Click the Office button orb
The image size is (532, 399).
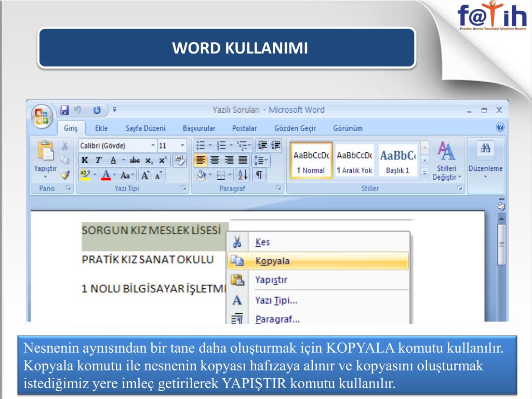[x=42, y=116]
